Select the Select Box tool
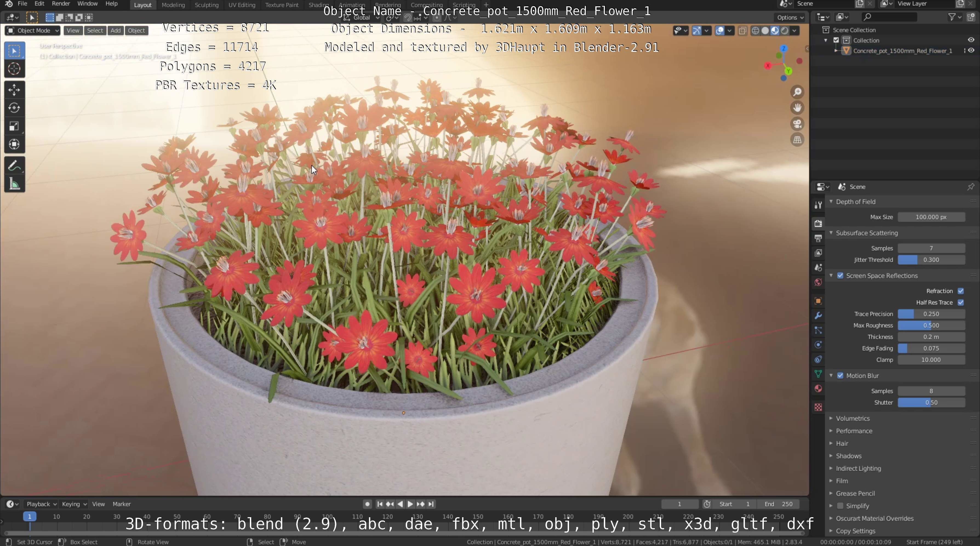 [15, 51]
